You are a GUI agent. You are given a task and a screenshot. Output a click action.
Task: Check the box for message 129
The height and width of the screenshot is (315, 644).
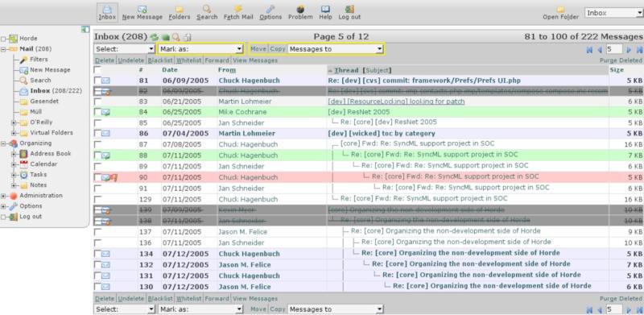(x=97, y=199)
